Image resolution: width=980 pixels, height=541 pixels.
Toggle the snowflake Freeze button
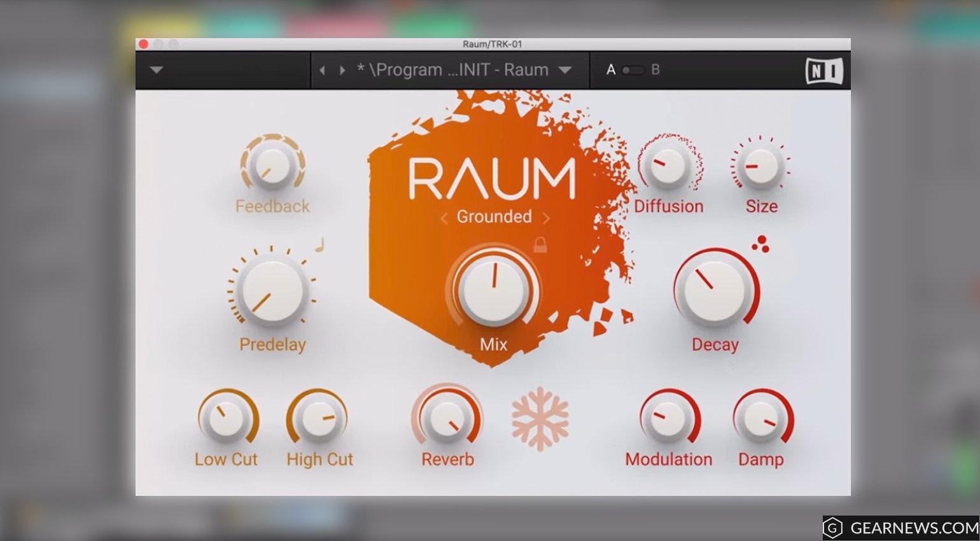coord(540,419)
